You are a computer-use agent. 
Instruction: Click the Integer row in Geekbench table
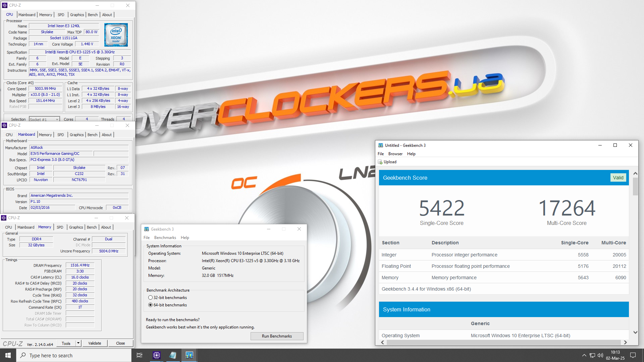pos(504,255)
